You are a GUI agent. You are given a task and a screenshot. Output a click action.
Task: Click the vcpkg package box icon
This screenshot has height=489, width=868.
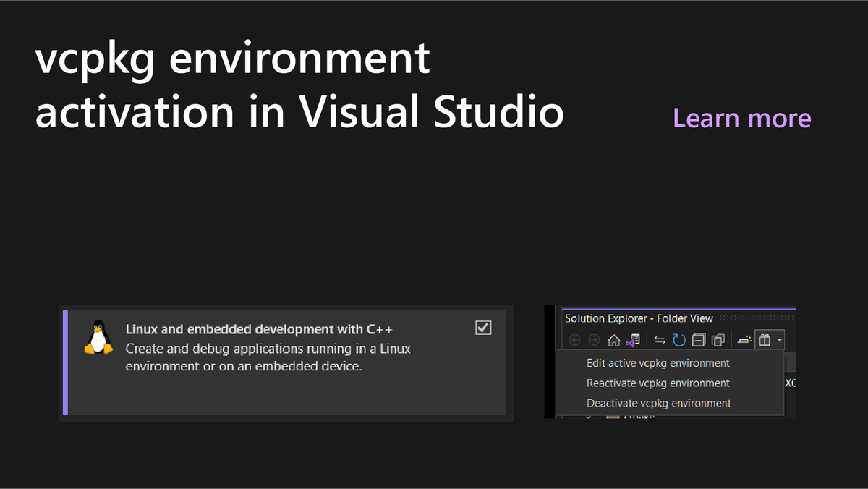[x=765, y=340]
